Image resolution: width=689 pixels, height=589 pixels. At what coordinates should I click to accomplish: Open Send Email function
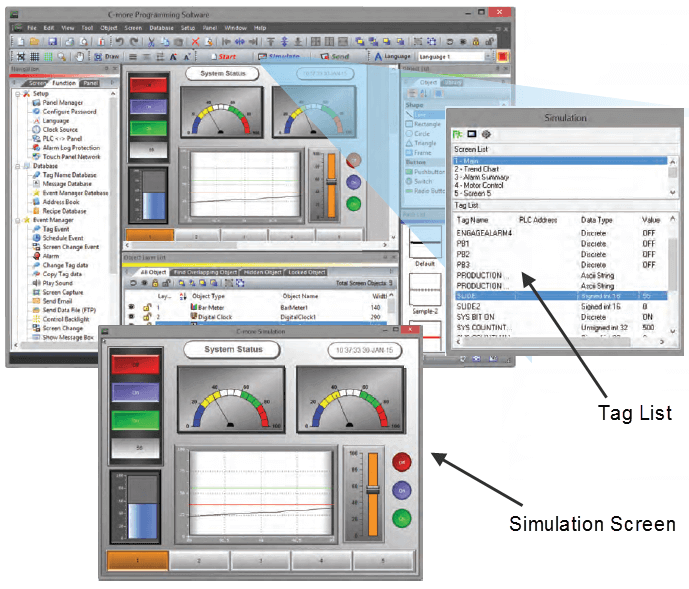(58, 300)
